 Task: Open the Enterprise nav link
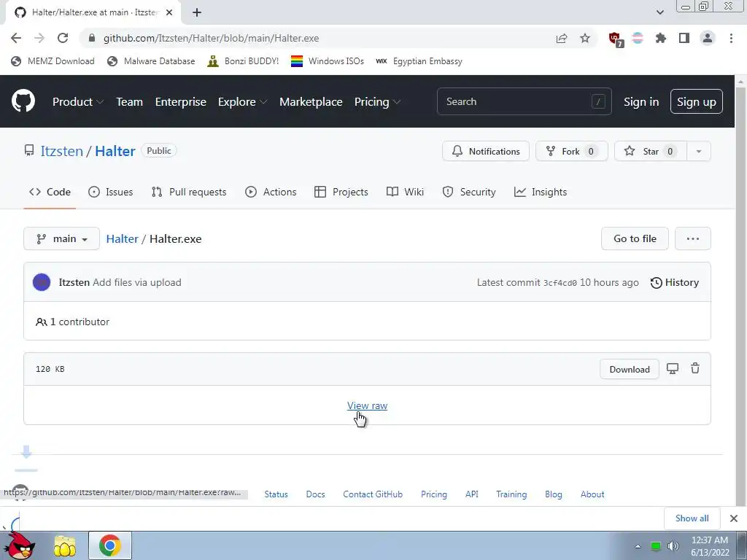181,101
